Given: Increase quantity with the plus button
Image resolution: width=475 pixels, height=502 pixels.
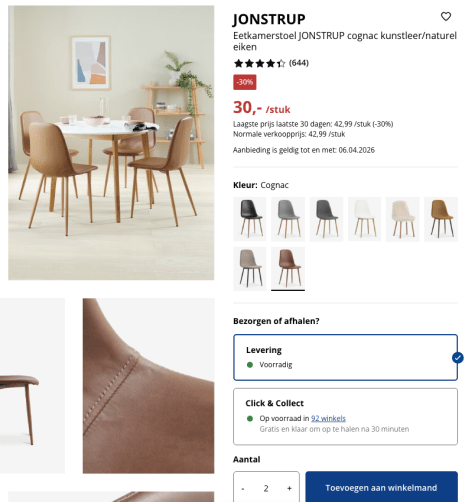Looking at the screenshot, I should [x=289, y=488].
